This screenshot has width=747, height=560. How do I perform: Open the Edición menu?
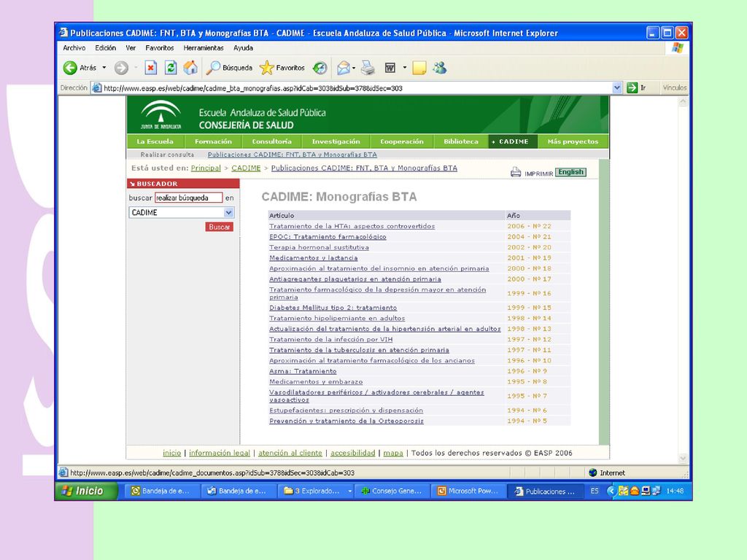[105, 48]
